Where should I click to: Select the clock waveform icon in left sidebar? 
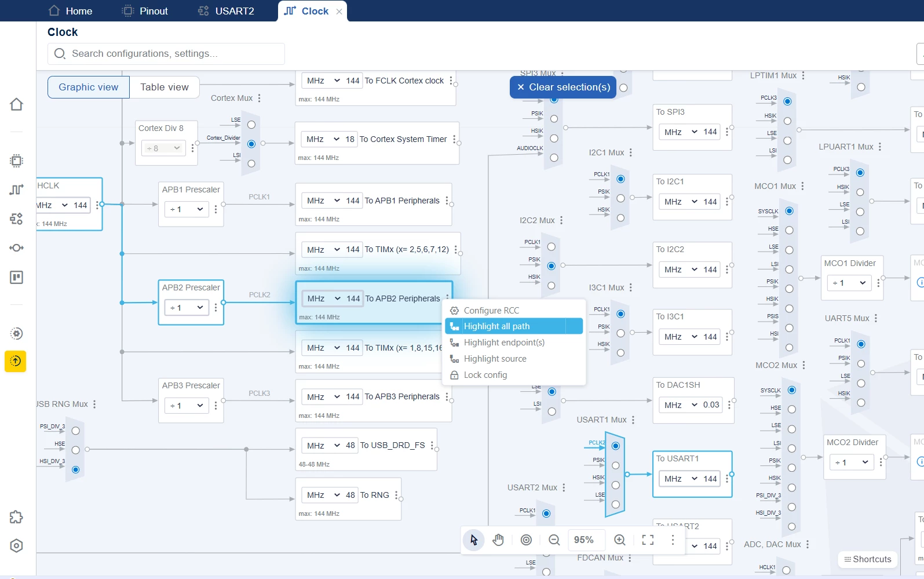click(x=16, y=190)
